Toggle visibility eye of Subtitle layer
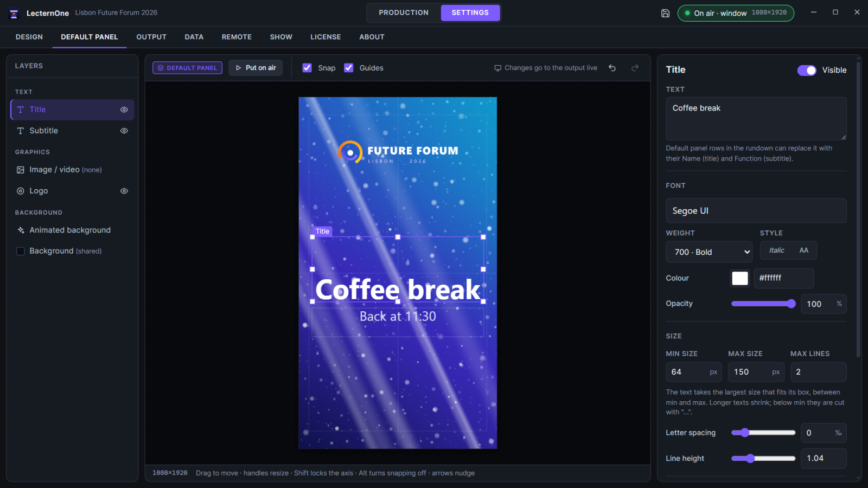Image resolution: width=868 pixels, height=488 pixels. click(124, 131)
